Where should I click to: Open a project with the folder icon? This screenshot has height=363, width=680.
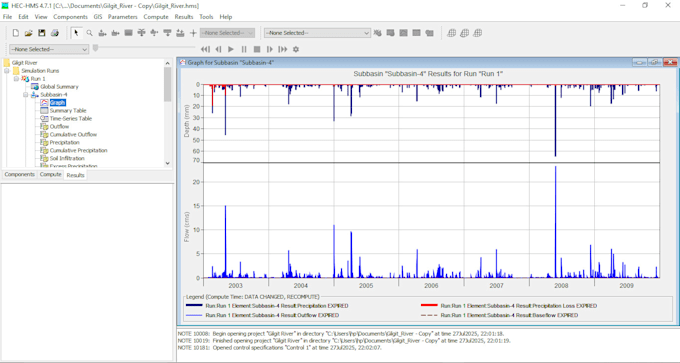[x=29, y=33]
